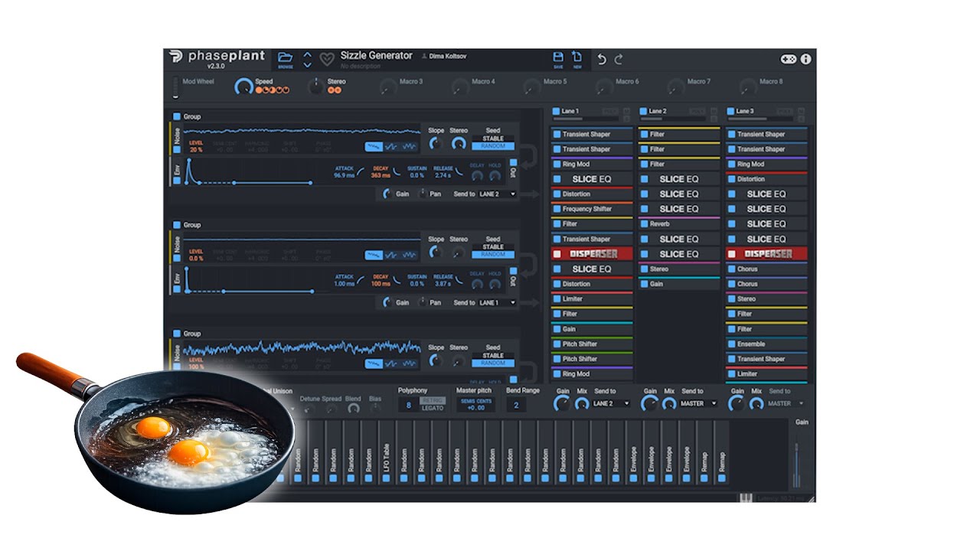Click RANDOM seed button in second noise generator
The image size is (980, 551).
(x=493, y=255)
